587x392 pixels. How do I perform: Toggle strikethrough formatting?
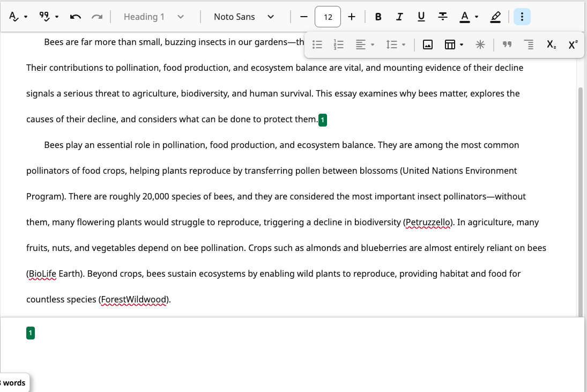(442, 17)
